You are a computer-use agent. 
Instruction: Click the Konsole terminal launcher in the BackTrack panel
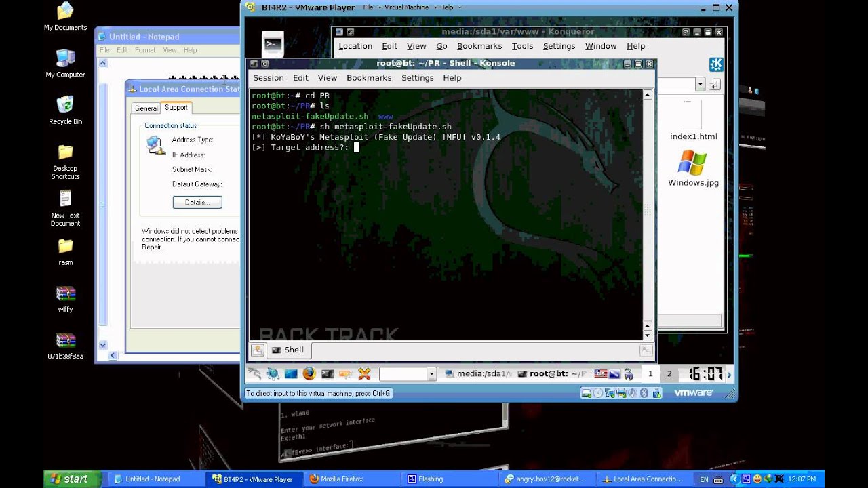coord(328,373)
